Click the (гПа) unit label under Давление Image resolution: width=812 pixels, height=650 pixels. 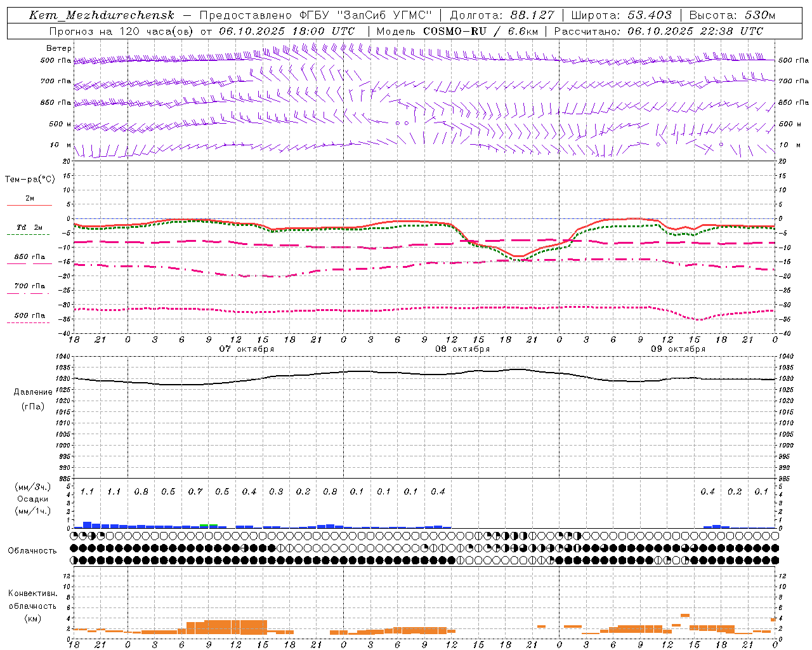(x=33, y=407)
